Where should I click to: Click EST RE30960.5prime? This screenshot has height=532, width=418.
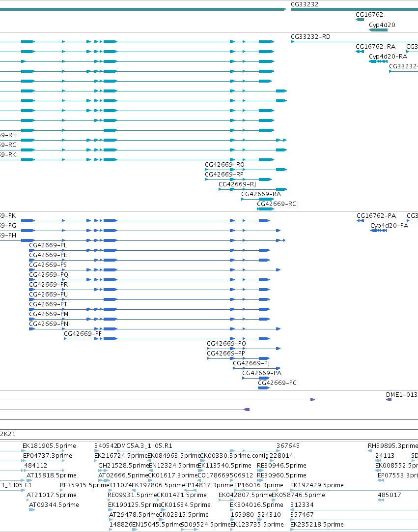(281, 475)
